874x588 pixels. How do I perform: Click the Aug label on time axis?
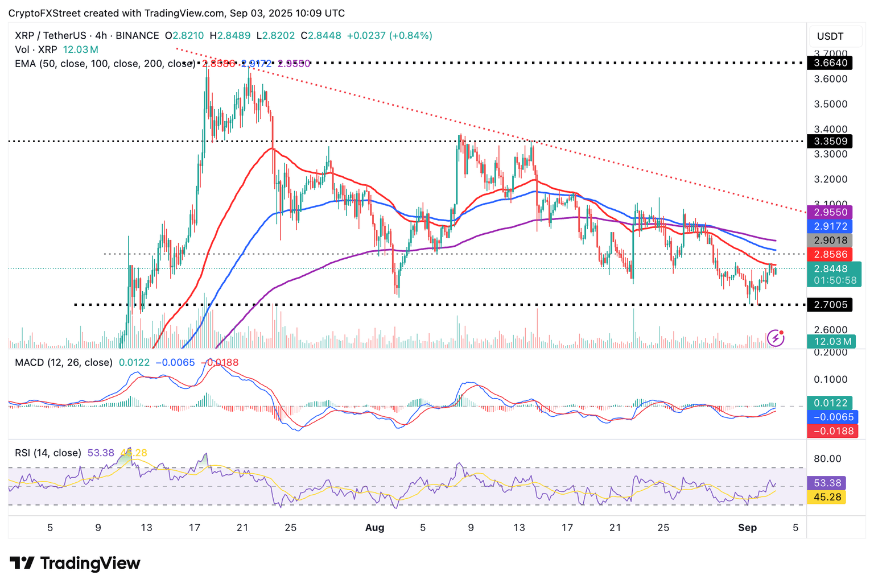(x=374, y=528)
